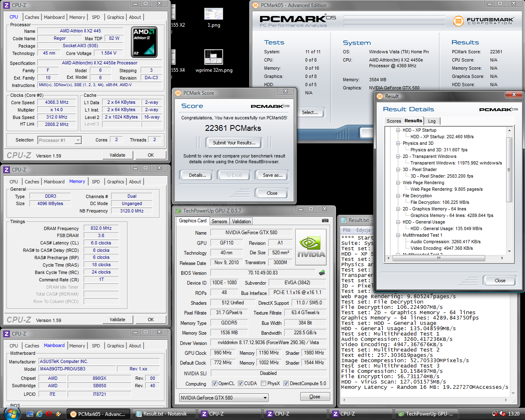Click the top CPU-Z window title icon
Viewport: 525px width, 420px height.
(x=7, y=5)
